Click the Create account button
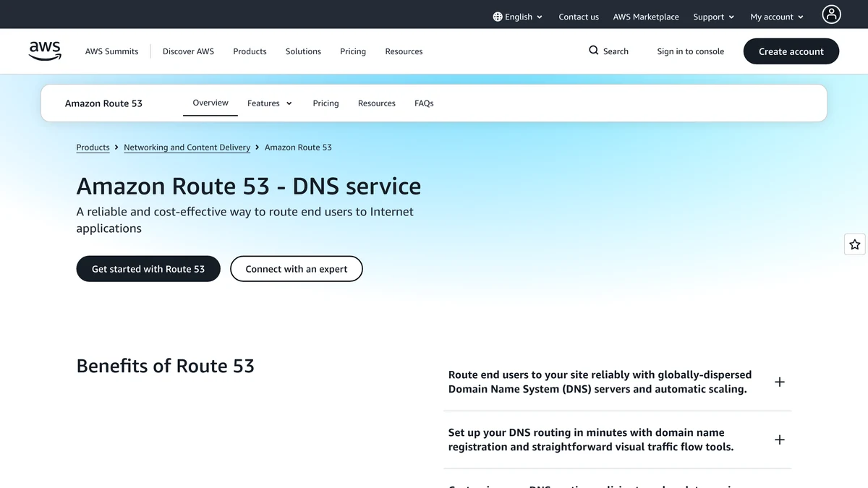This screenshot has width=868, height=488. coord(791,51)
